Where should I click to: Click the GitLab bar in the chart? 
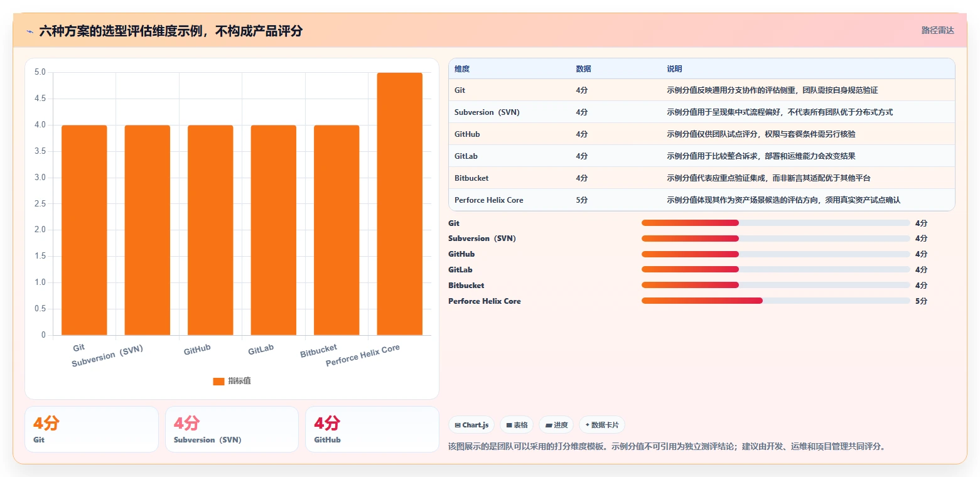point(274,230)
